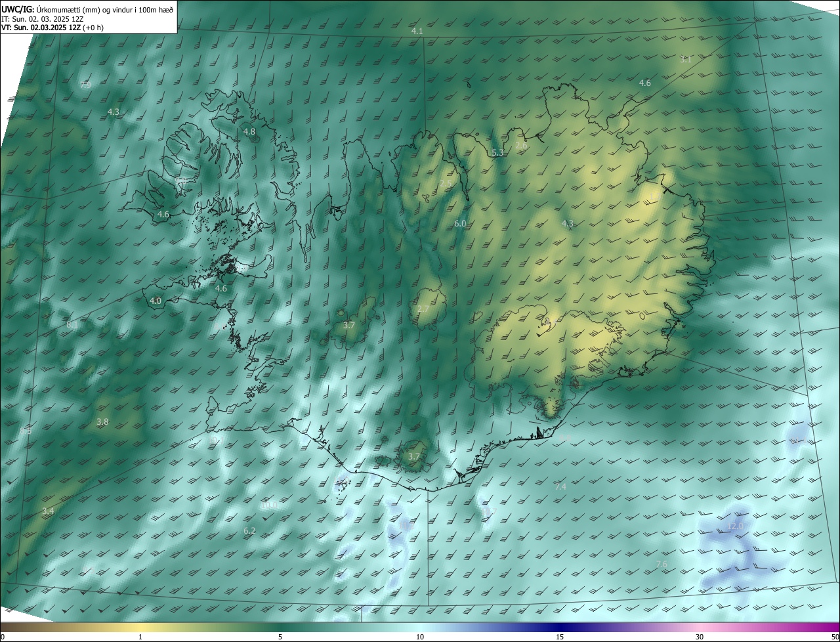Click the '3.4' value label on the map
Image resolution: width=840 pixels, height=642 pixels.
pos(48,511)
